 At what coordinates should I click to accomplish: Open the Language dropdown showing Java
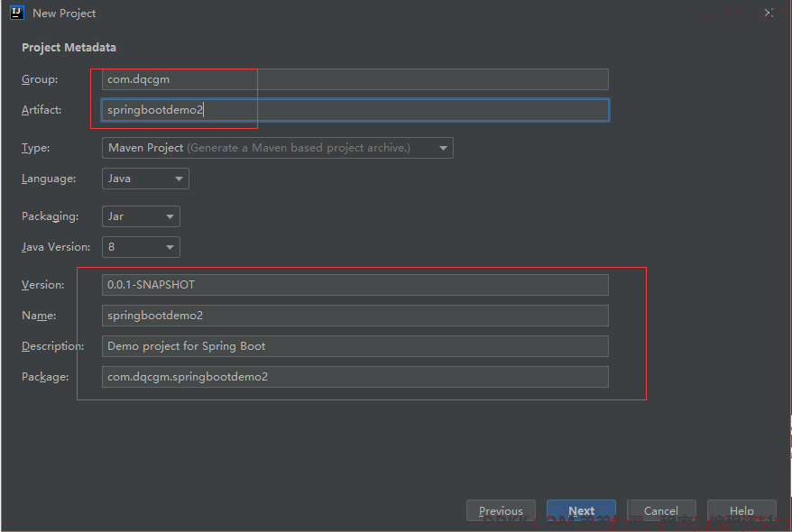pos(145,179)
